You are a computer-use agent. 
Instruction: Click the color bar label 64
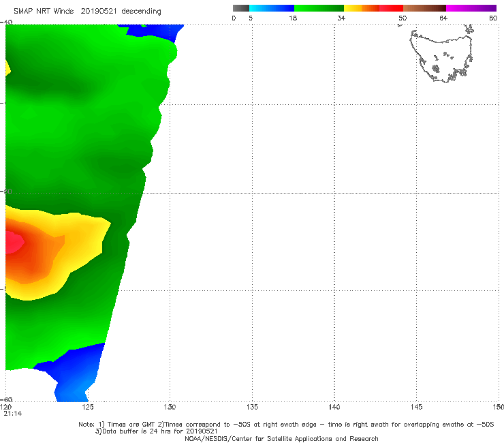click(x=443, y=18)
